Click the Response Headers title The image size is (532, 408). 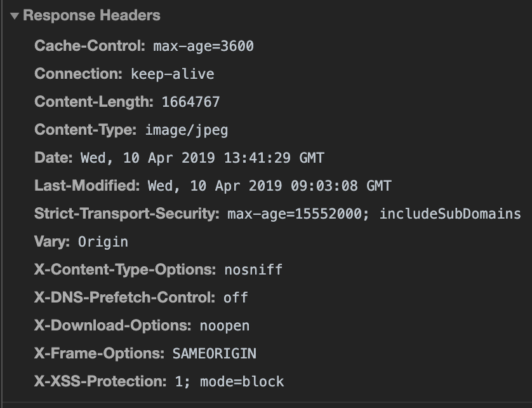point(91,16)
